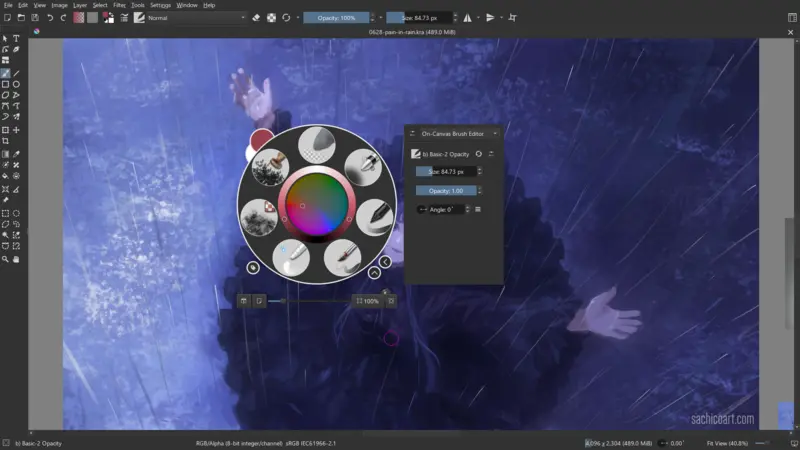Open an existing document via folder icon
800x450 pixels.
pyautogui.click(x=21, y=18)
